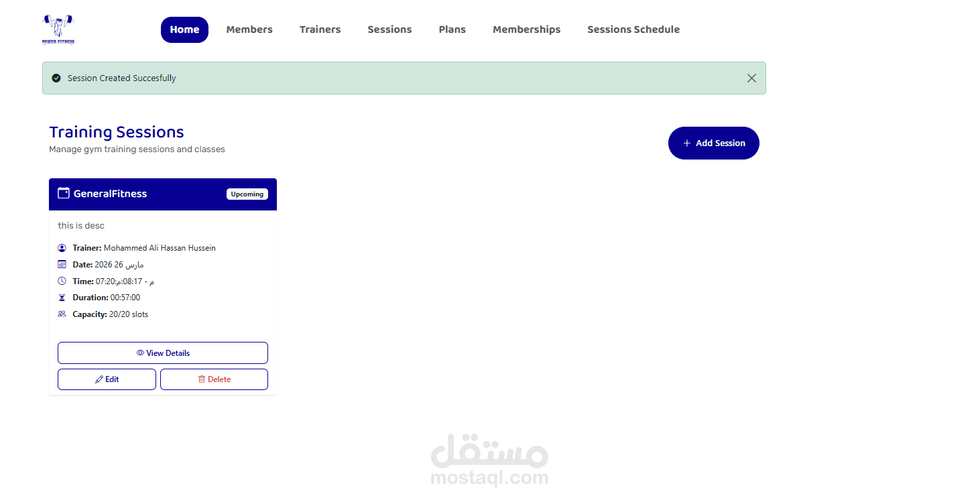Go to the Members page
980x498 pixels.
249,29
